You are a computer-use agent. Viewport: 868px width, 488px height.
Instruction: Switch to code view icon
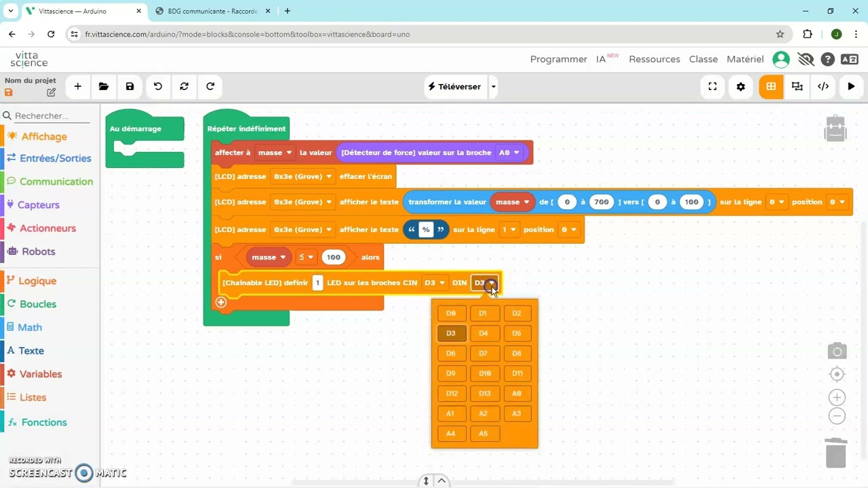point(823,87)
